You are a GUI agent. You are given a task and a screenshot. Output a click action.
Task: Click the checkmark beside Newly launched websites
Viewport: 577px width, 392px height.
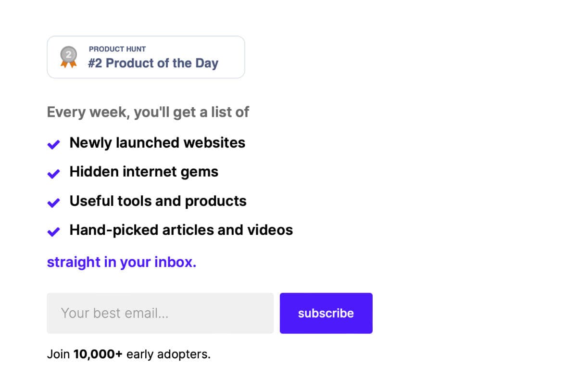click(53, 144)
